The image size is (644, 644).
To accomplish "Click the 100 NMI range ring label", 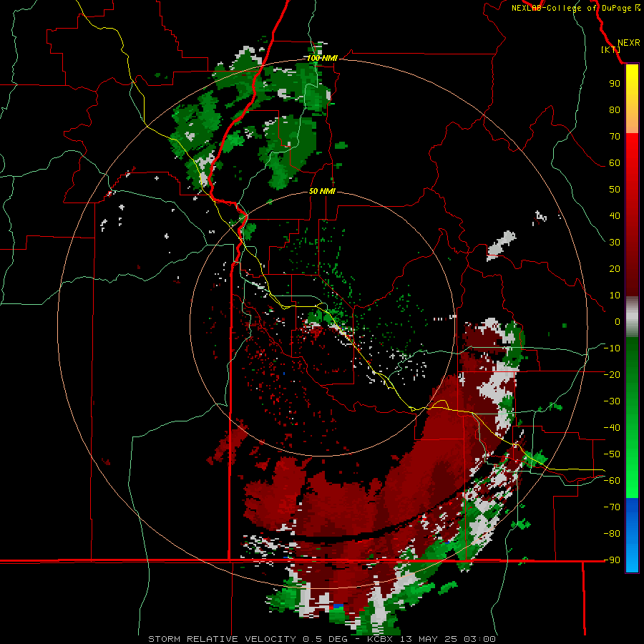I will click(322, 59).
